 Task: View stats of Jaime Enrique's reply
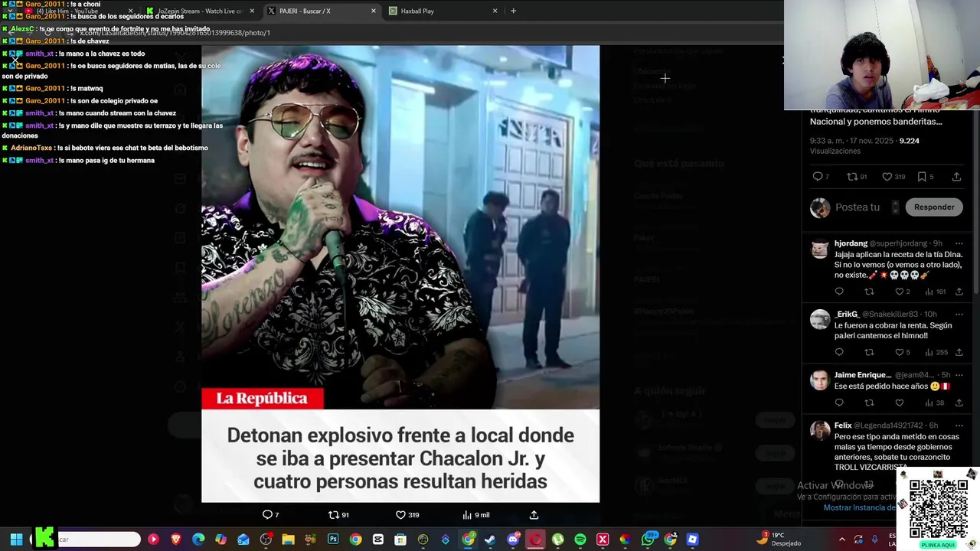click(x=936, y=403)
